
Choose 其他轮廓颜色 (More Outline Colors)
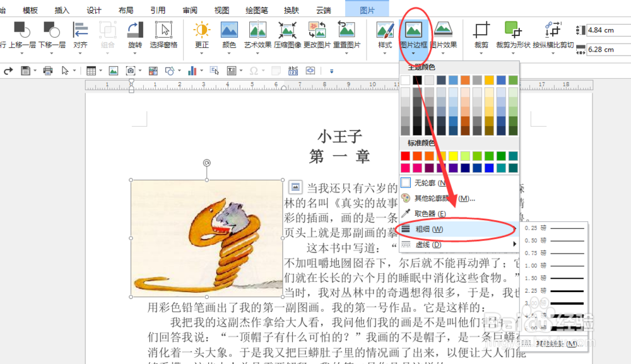[459, 198]
